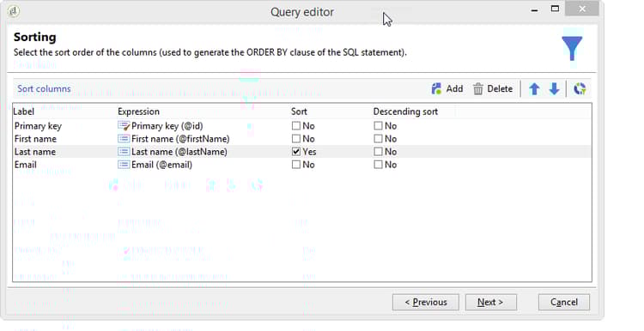Click the Expression column header

point(138,111)
